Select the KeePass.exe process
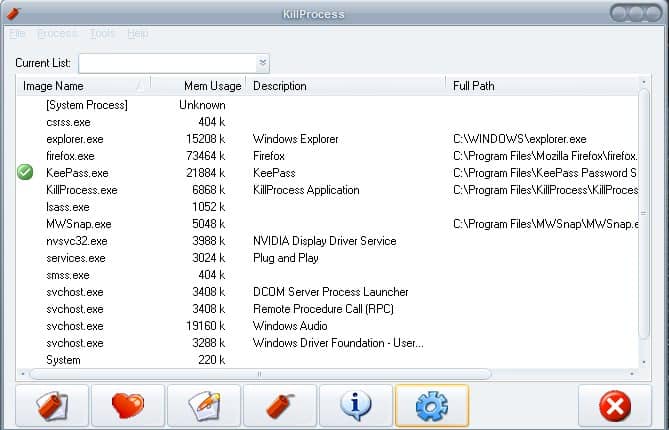 point(327,173)
